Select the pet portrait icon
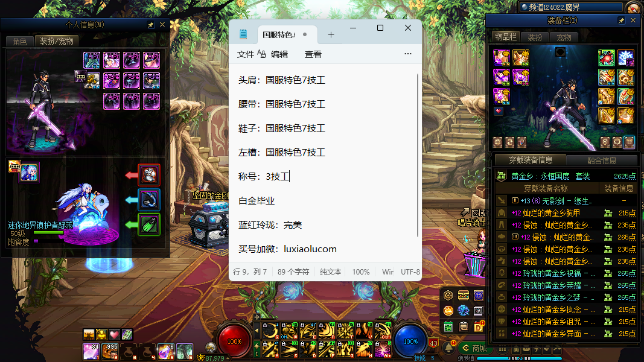This screenshot has width=644, height=362. point(30,171)
